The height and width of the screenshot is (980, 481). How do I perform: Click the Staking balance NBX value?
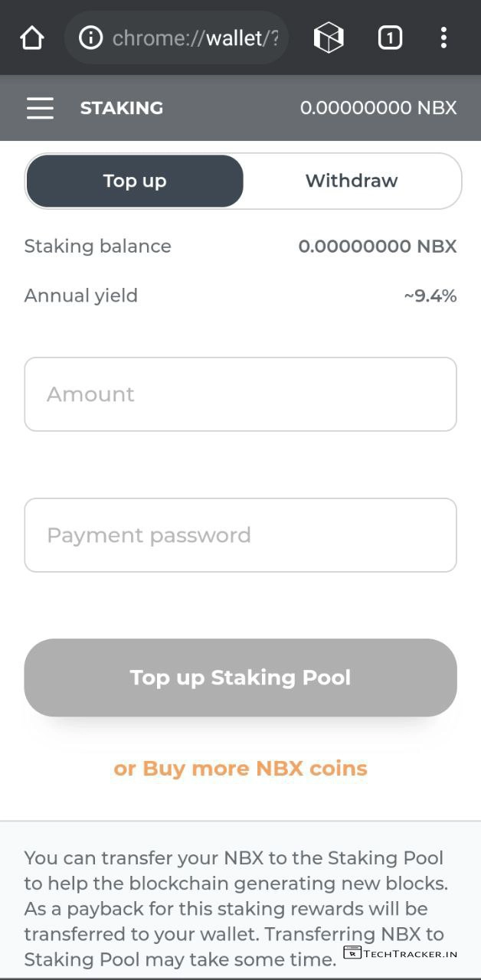[377, 247]
